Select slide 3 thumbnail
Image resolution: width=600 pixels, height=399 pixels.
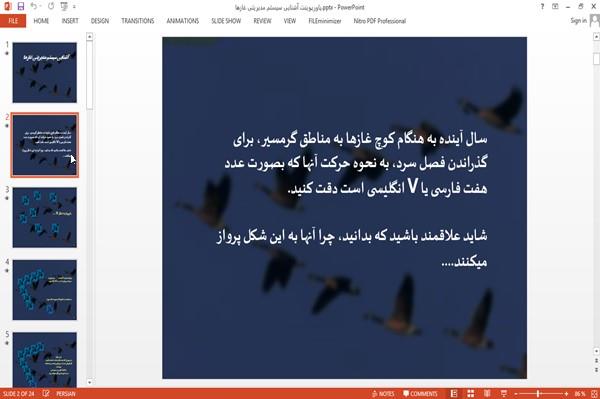tap(44, 217)
